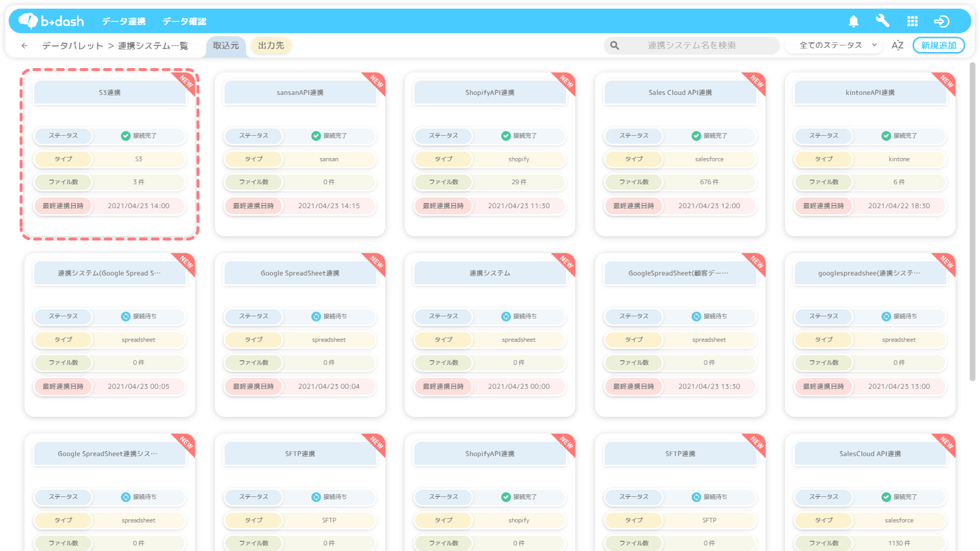Open the sansanAPI連携 card title
Image resolution: width=980 pixels, height=551 pixels.
click(x=300, y=93)
